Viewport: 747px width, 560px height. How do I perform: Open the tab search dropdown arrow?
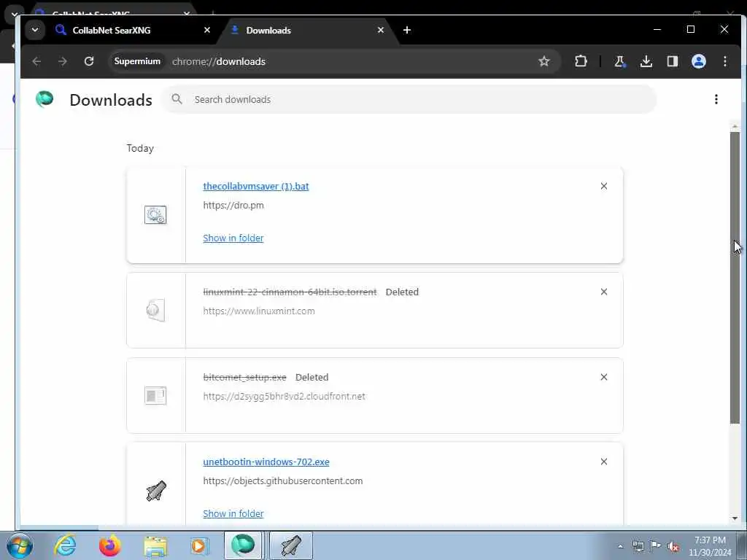[35, 30]
